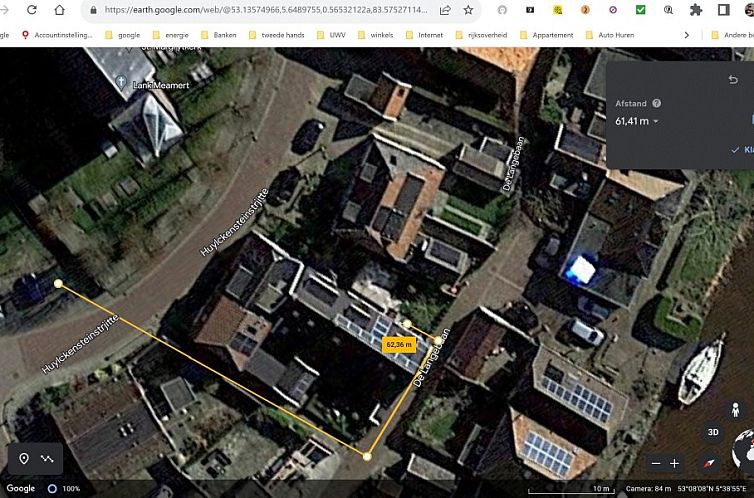Expand the hidden bookmarks chevron

(x=686, y=34)
